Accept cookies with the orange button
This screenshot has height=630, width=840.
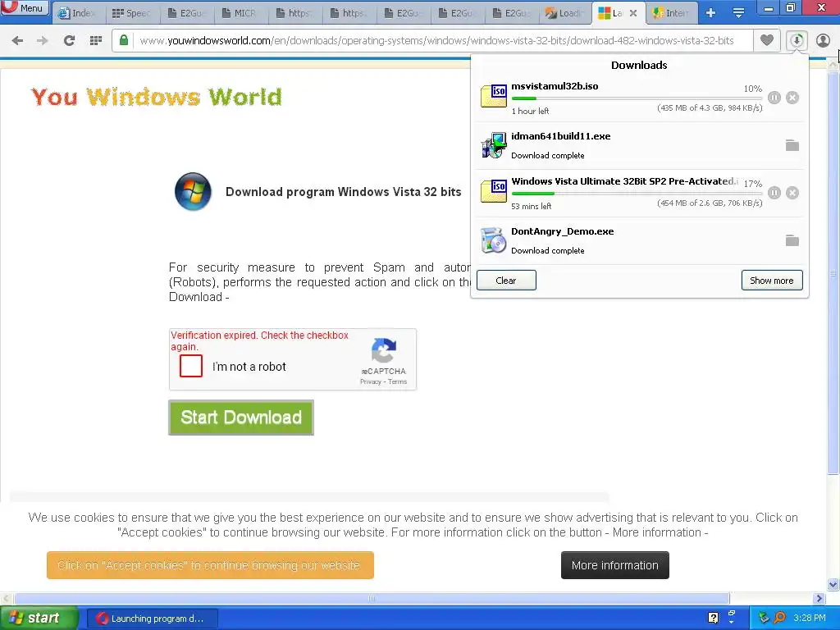(210, 565)
